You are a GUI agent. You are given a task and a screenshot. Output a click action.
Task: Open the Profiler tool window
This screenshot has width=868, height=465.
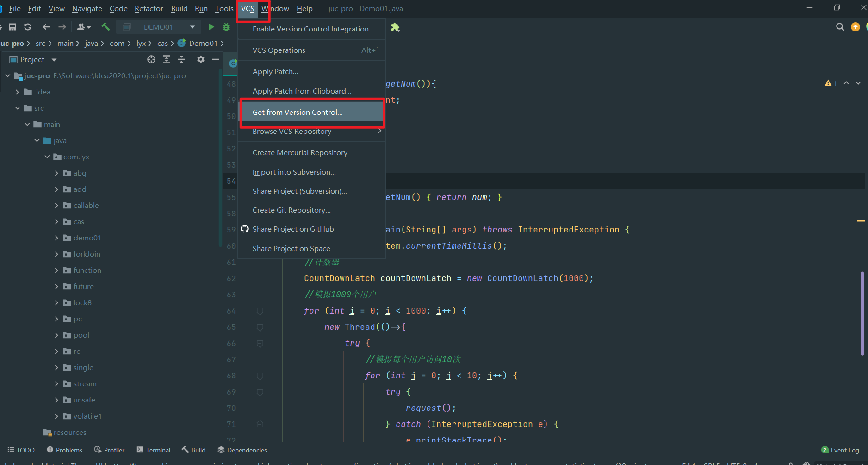tap(109, 450)
